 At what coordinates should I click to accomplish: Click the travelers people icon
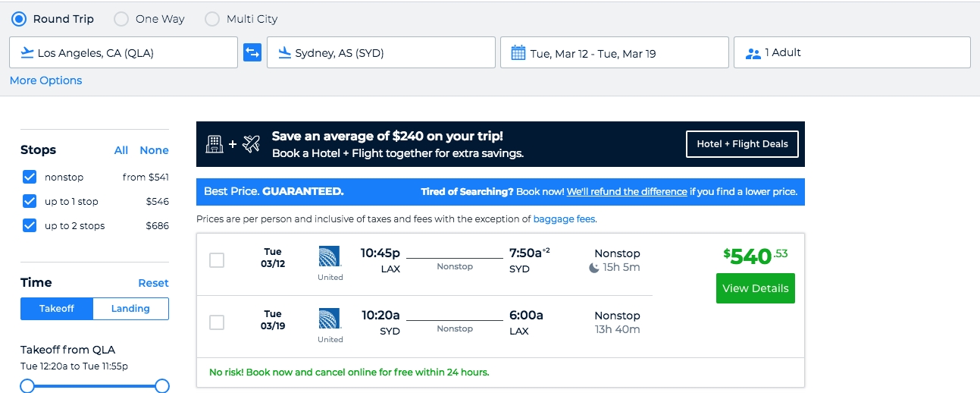[753, 53]
